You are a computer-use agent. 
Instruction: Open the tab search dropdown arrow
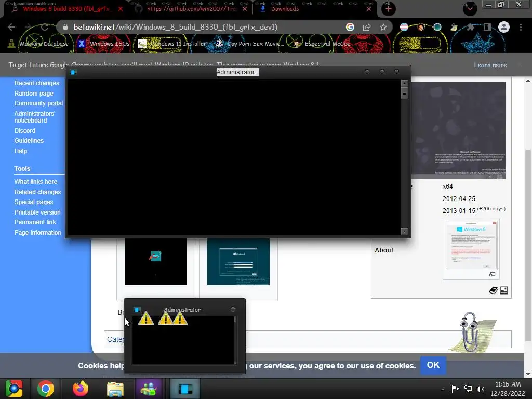tap(470, 9)
